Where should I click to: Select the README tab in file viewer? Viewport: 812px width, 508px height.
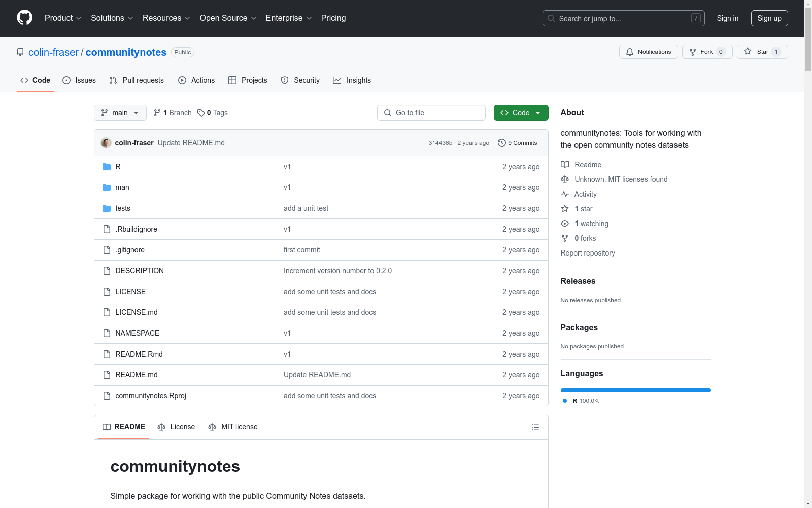[x=124, y=427]
